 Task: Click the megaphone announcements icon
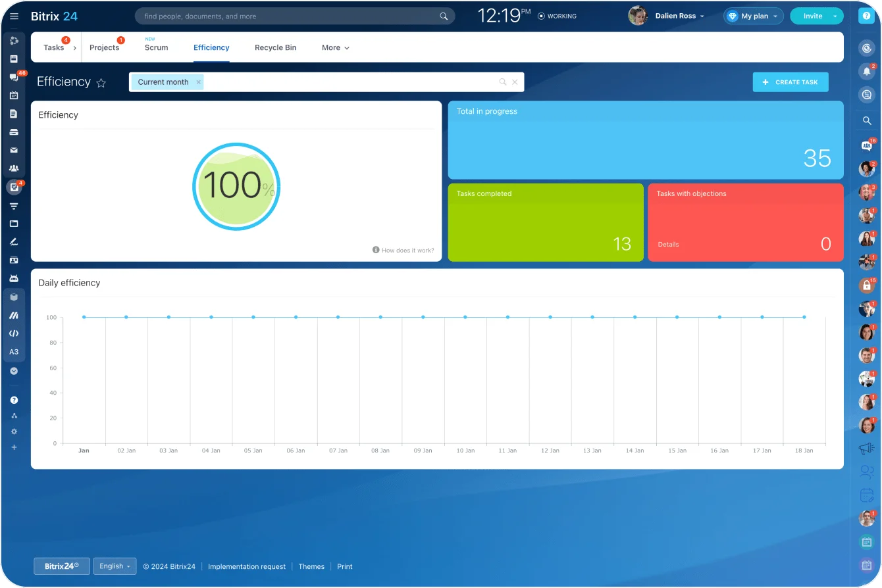click(x=866, y=449)
